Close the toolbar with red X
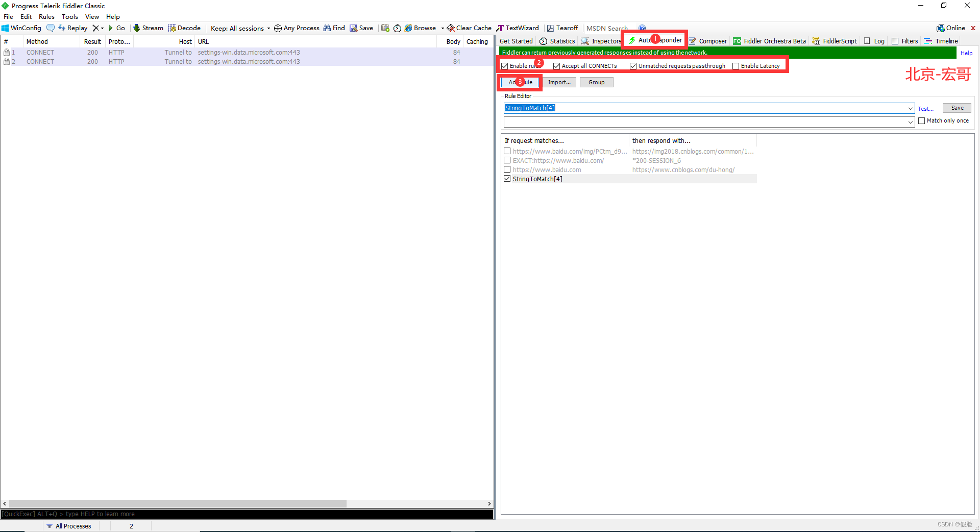This screenshot has width=980, height=532. [973, 28]
